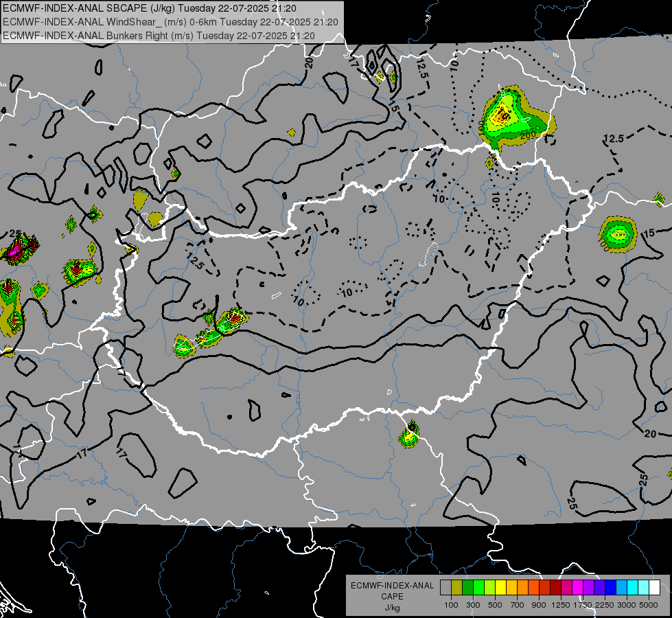Click the gray swatch below 100 J/kg
Screen dimensions: 672x618
click(445, 588)
